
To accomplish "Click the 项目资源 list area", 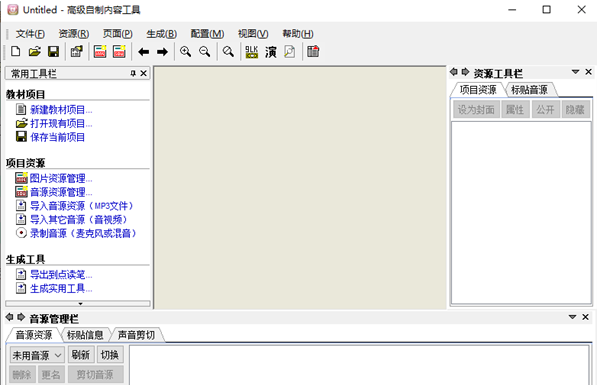I will [x=521, y=212].
